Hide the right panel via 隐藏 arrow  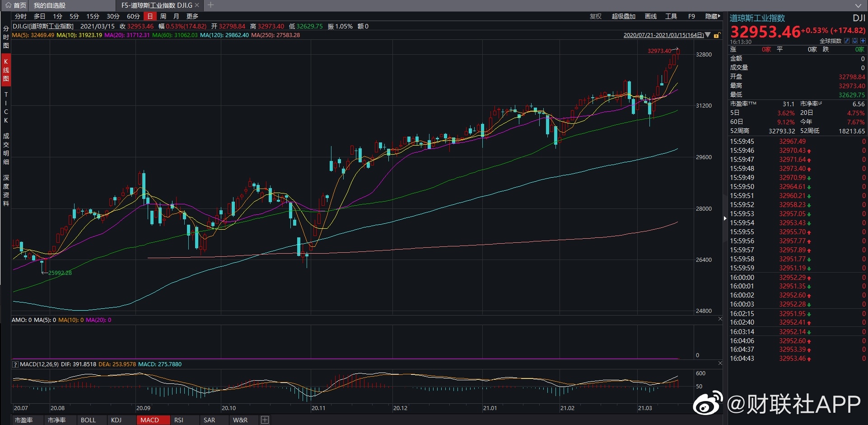pyautogui.click(x=713, y=16)
